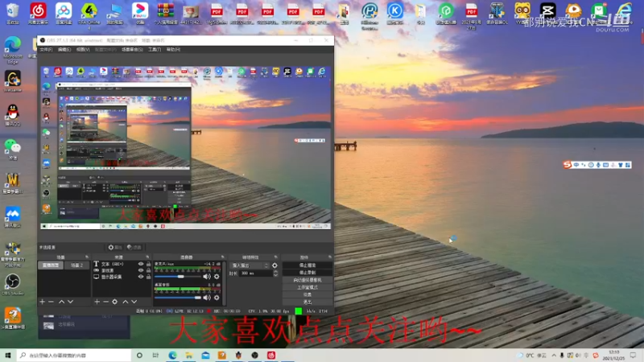Remove selected scene with minus icon
Screen dimensions: 644x362
[x=51, y=302]
